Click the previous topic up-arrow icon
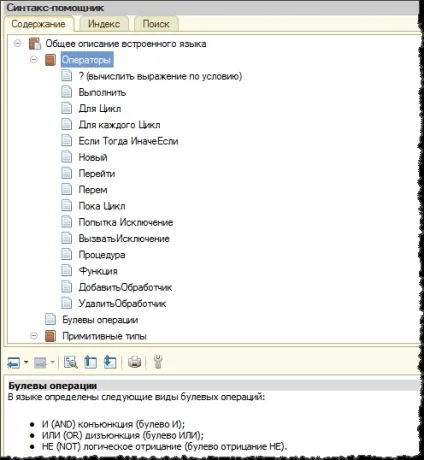 point(90,362)
